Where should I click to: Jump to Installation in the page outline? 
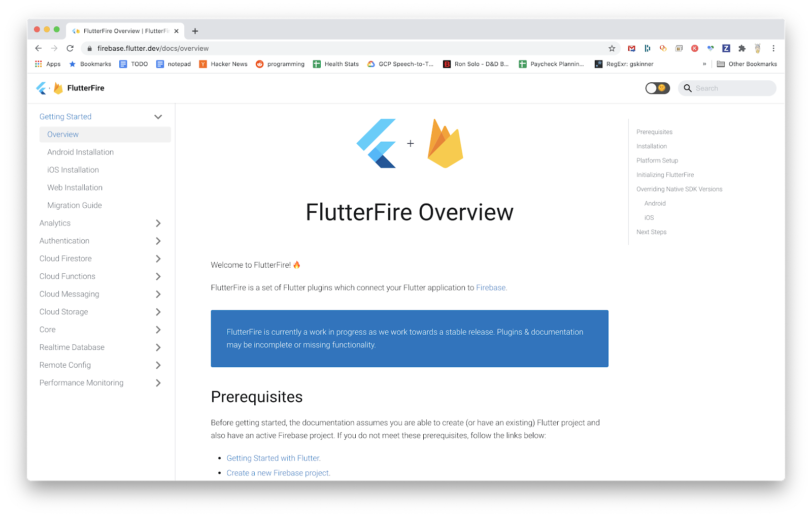(x=652, y=146)
